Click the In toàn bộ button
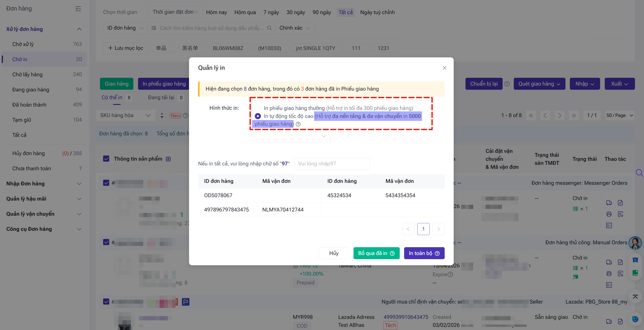644x330 pixels. [x=424, y=253]
